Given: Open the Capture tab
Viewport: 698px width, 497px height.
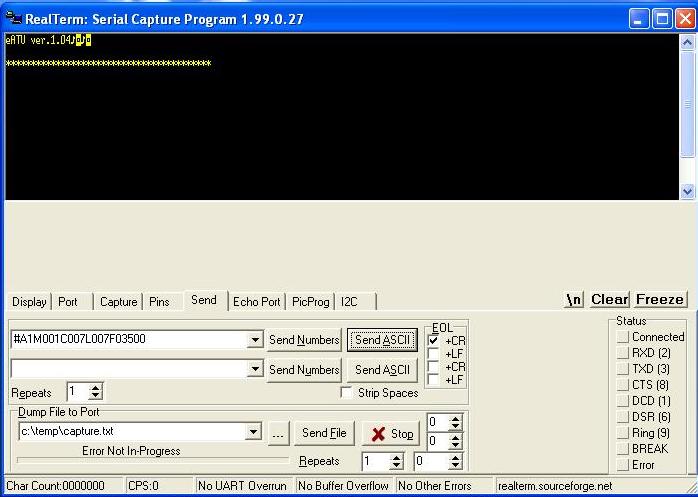Looking at the screenshot, I should coord(118,301).
